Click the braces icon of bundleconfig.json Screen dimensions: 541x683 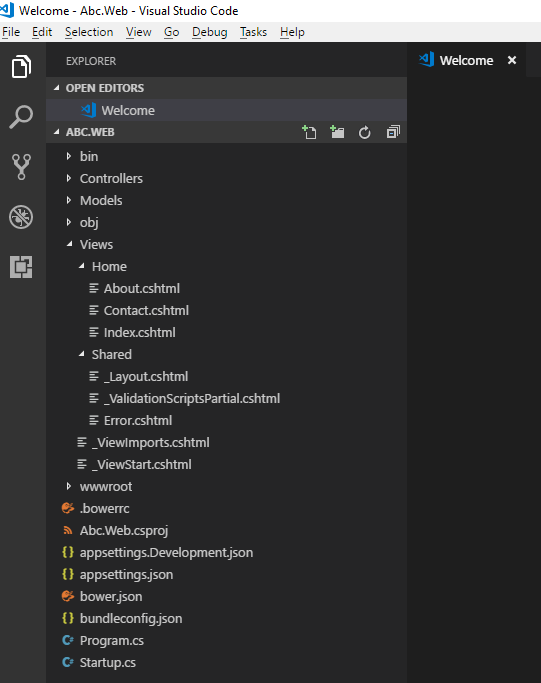coord(68,618)
